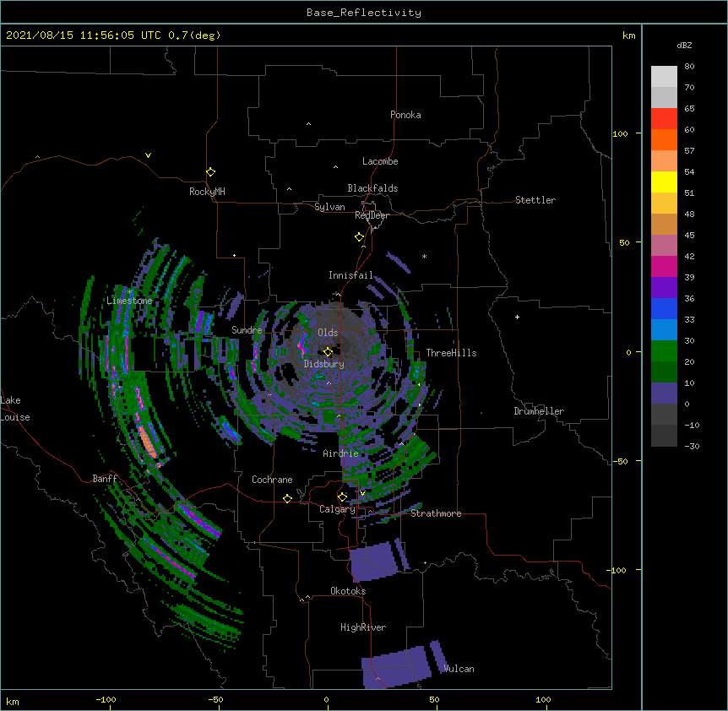The height and width of the screenshot is (711, 728).
Task: Select the blue 36-33 dBZ legend swatch
Action: pos(664,308)
